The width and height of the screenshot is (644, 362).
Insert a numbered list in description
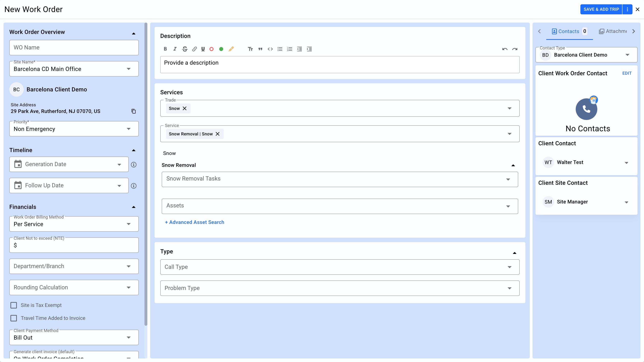[x=289, y=49]
